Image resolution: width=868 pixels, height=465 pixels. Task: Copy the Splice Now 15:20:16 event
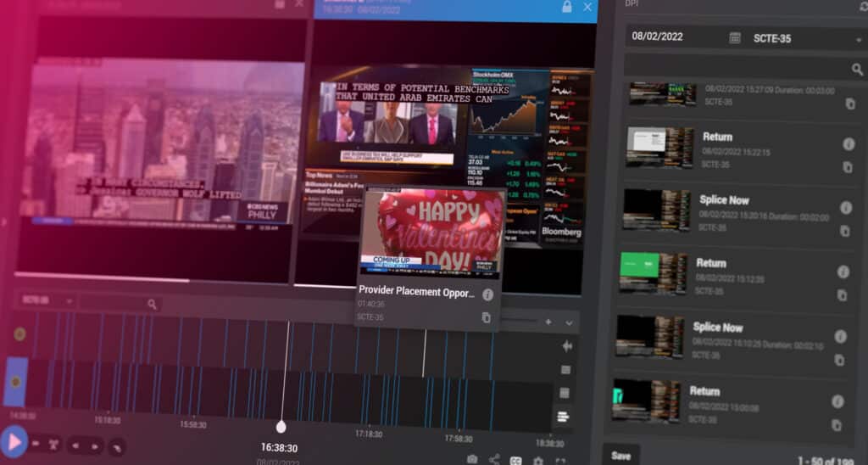pos(845,231)
